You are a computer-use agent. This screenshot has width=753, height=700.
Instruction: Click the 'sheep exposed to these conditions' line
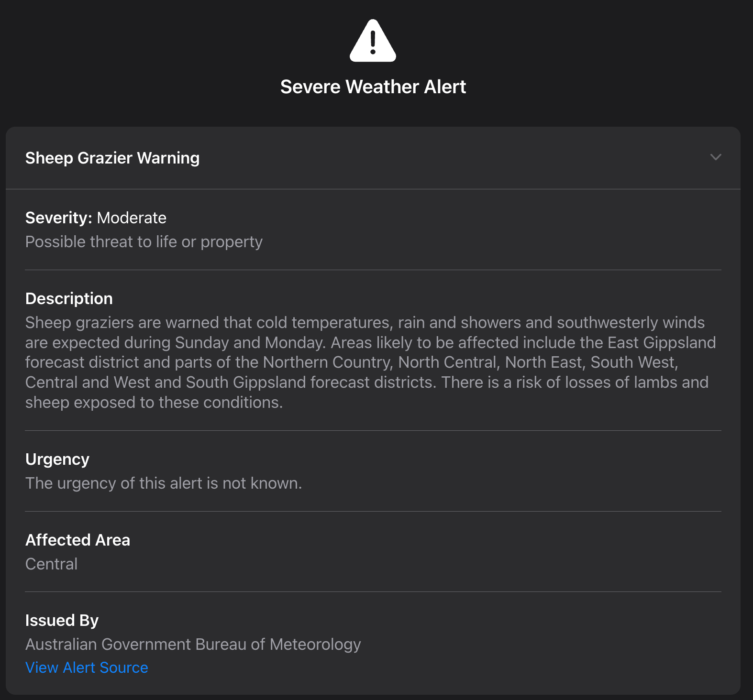tap(154, 403)
